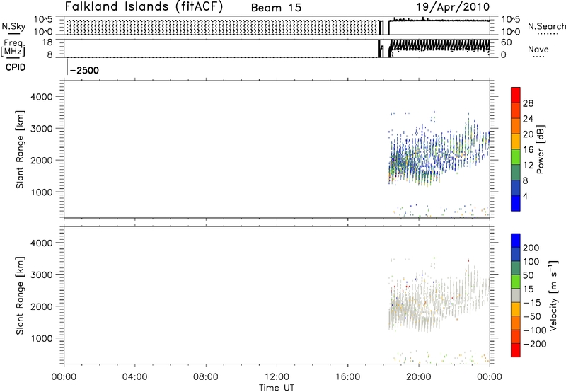
Task: Click the '-50' tick on velocity colorbar
Action: (x=532, y=316)
